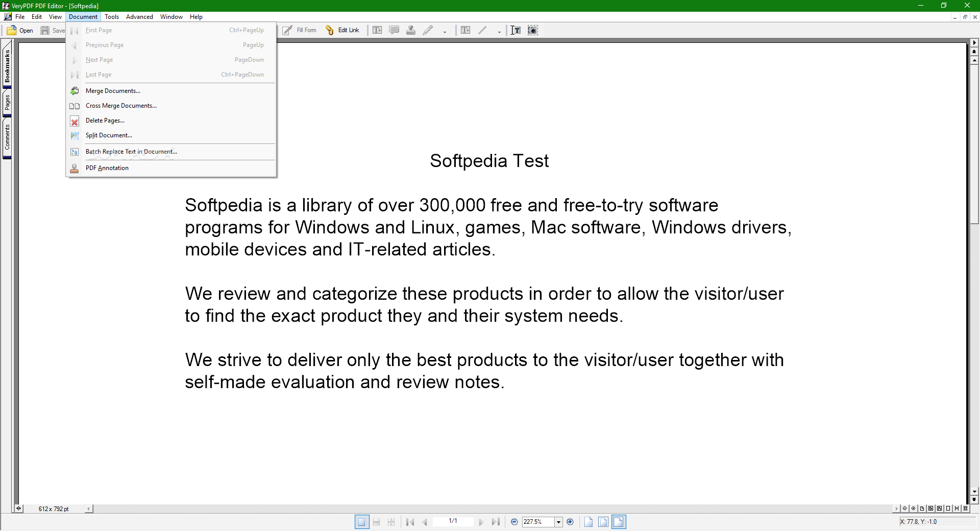Open the pencil tool dropdown arrow
Screen dimensions: 980x531
(445, 32)
